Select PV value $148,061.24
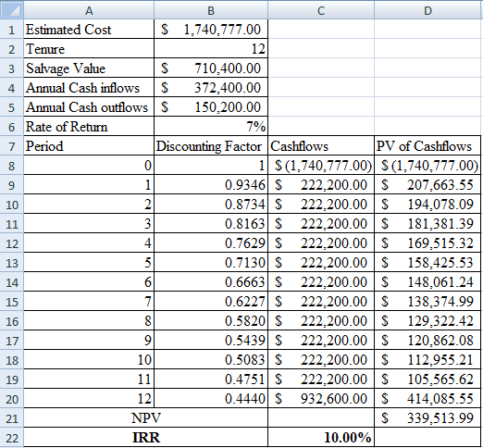 click(x=427, y=282)
